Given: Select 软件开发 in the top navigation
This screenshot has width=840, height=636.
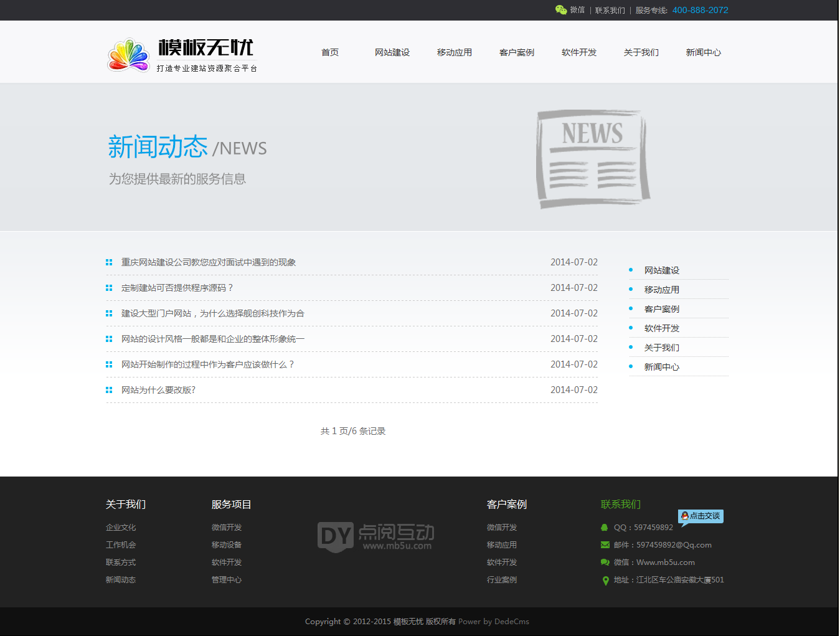Looking at the screenshot, I should 579,52.
